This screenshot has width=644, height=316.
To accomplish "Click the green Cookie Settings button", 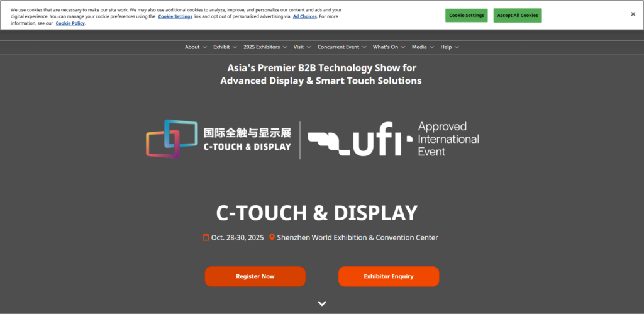I will [x=466, y=16].
